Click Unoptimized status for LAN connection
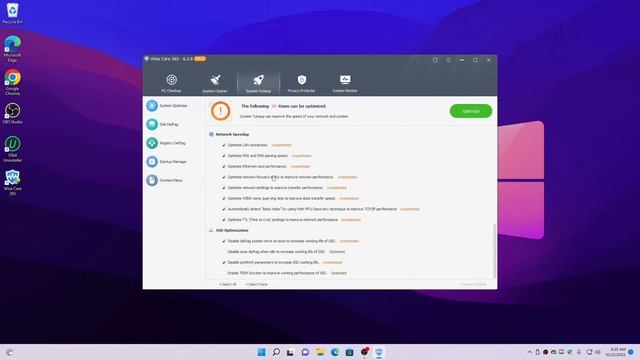The width and height of the screenshot is (640, 360). point(281,145)
